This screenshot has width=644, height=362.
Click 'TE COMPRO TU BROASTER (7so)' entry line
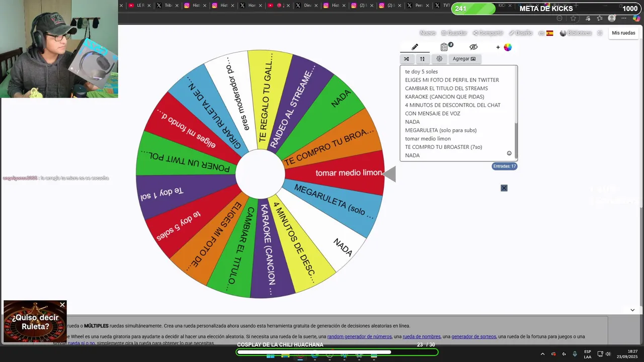tap(443, 147)
